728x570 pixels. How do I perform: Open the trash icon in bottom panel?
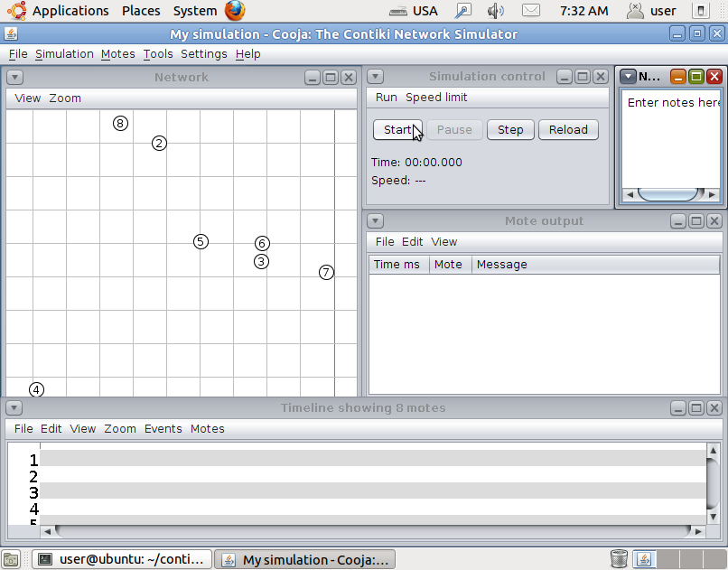click(619, 559)
